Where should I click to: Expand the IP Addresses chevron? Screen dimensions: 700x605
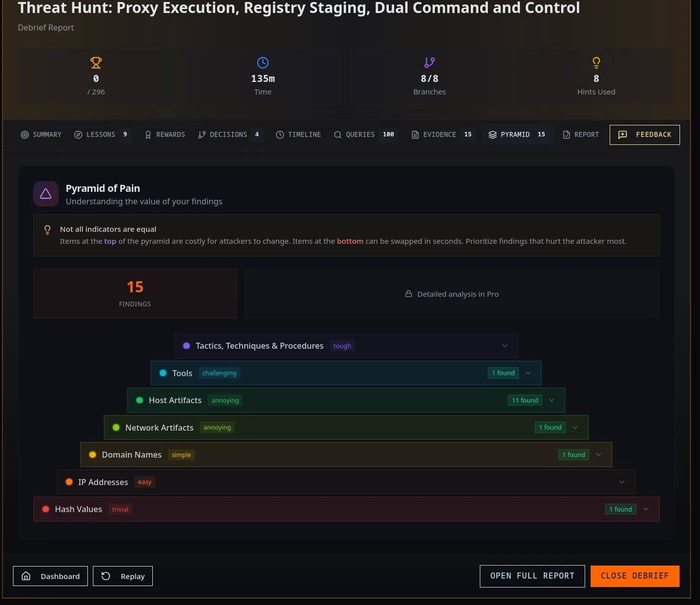point(622,482)
